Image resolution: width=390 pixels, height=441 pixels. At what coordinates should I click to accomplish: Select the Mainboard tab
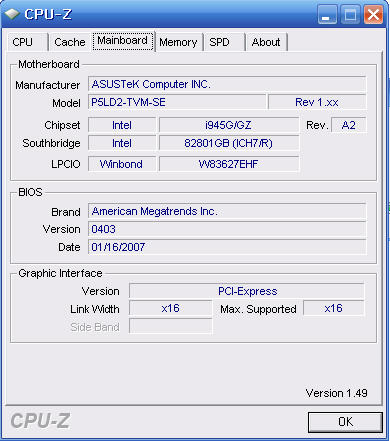(x=123, y=41)
